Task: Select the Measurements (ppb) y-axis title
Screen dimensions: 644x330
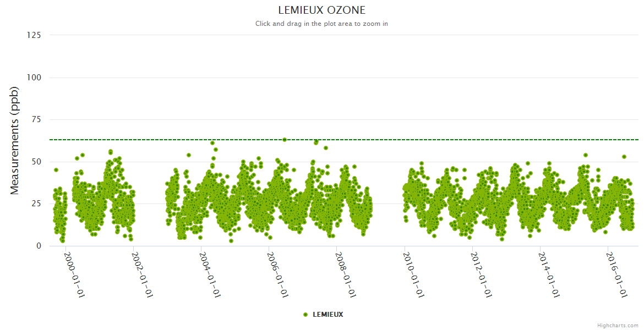Action: tap(15, 141)
